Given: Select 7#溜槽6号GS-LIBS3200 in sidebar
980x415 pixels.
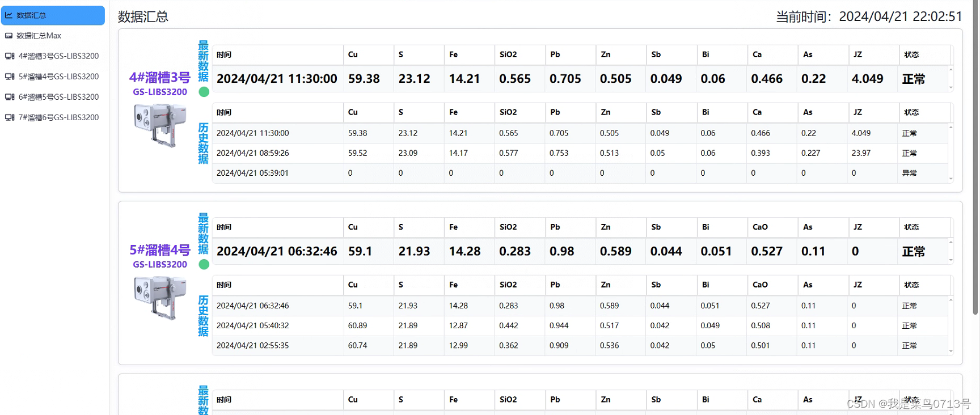Looking at the screenshot, I should tap(52, 117).
